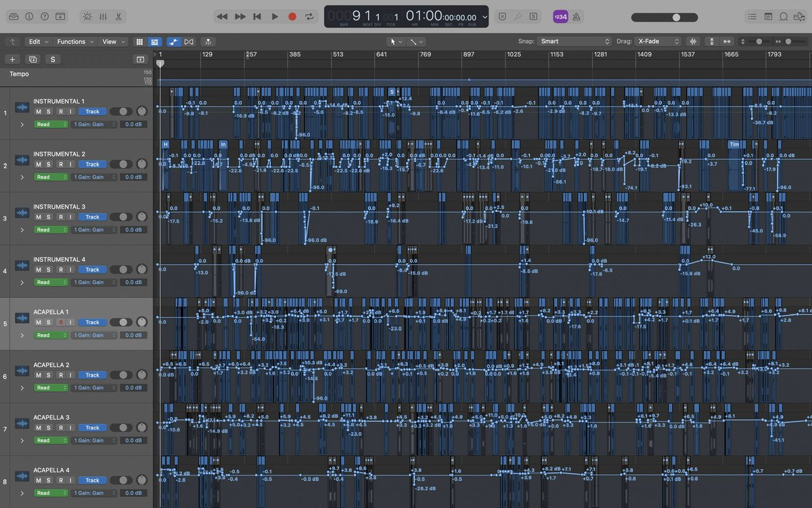Open the Loop Browser icon
The height and width of the screenshot is (508, 812).
coord(784,16)
